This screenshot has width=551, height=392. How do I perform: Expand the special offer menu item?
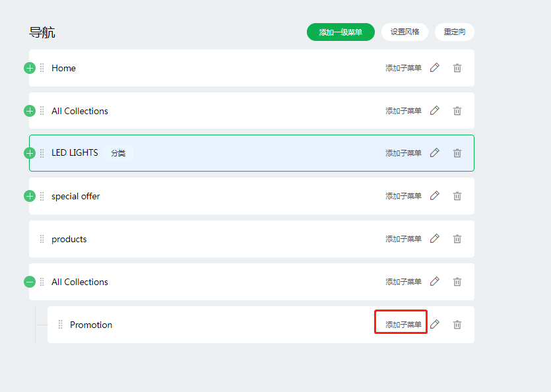(30, 196)
